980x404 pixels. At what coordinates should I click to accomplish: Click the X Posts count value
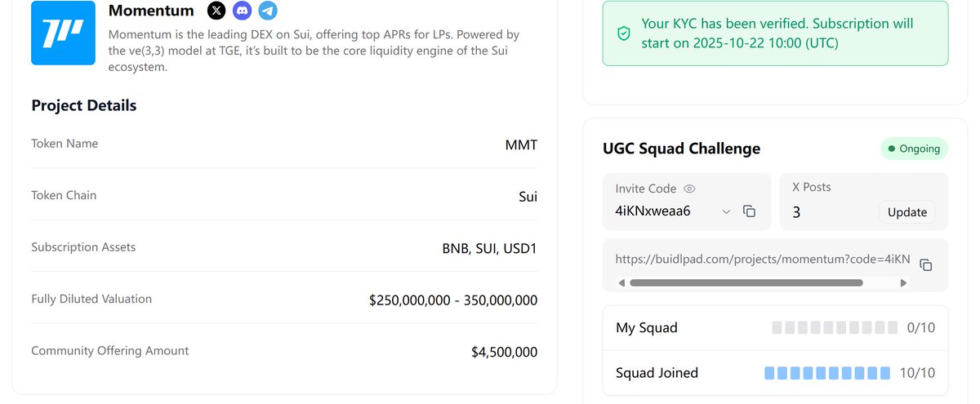tap(796, 212)
